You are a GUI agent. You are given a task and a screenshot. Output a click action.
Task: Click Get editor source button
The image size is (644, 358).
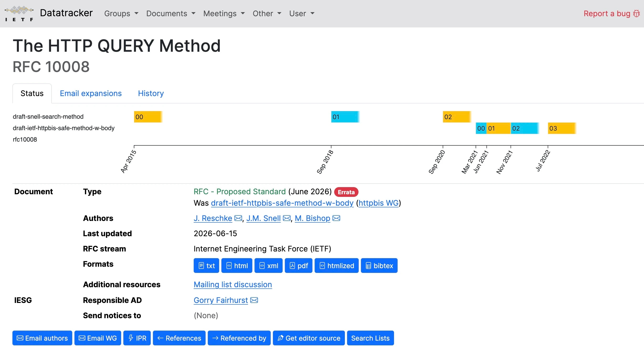point(309,338)
